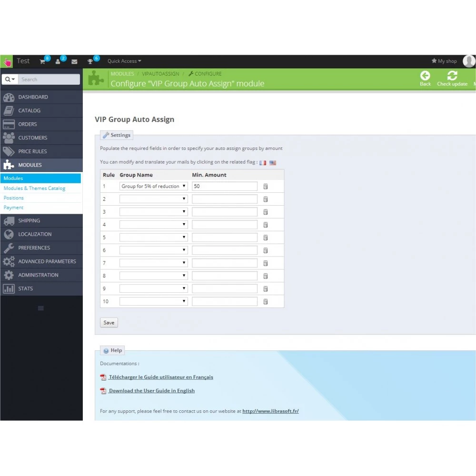
Task: Collapse the sidebar using hamburger icon
Action: pyautogui.click(x=41, y=308)
